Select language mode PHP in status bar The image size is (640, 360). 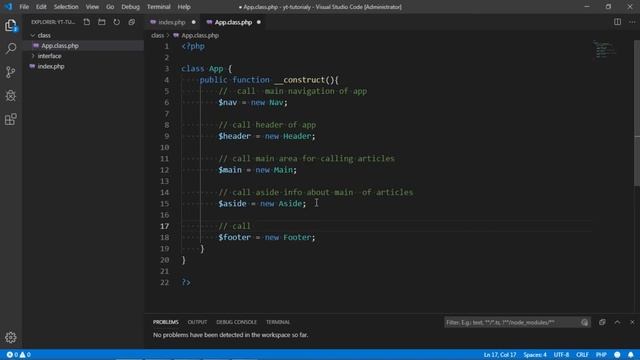pos(601,355)
